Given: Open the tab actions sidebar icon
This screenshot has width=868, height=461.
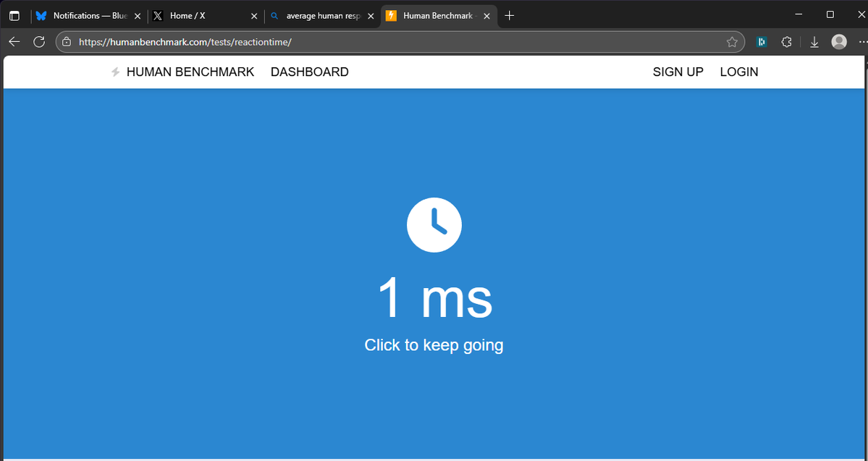Looking at the screenshot, I should click(x=14, y=16).
